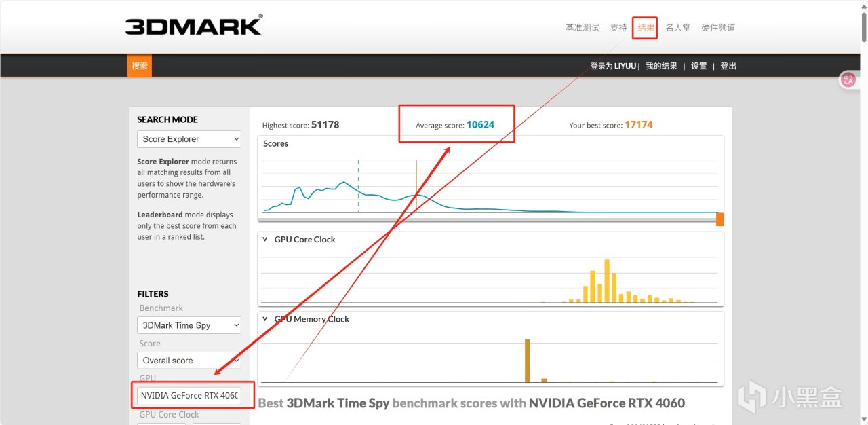
Task: Click Average score 10624 value
Action: [480, 125]
